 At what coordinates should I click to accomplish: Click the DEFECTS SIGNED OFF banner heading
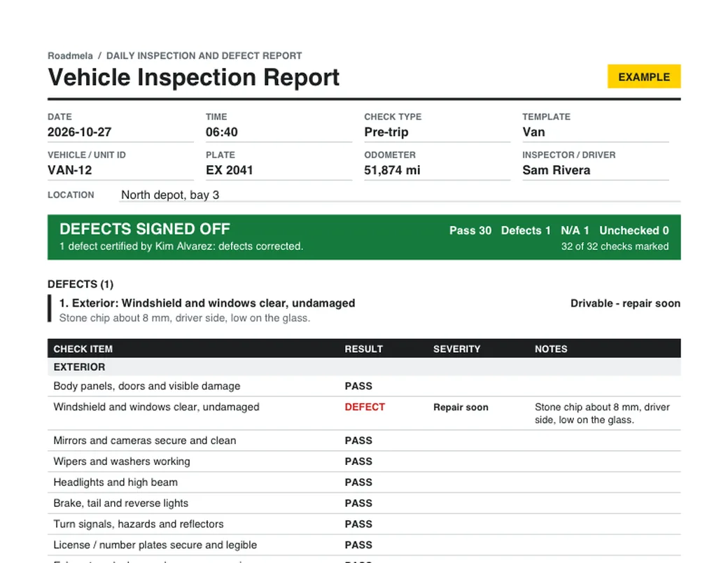145,229
